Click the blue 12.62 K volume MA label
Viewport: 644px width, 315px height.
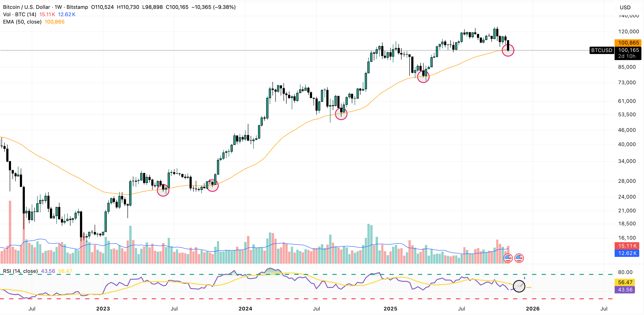click(627, 253)
